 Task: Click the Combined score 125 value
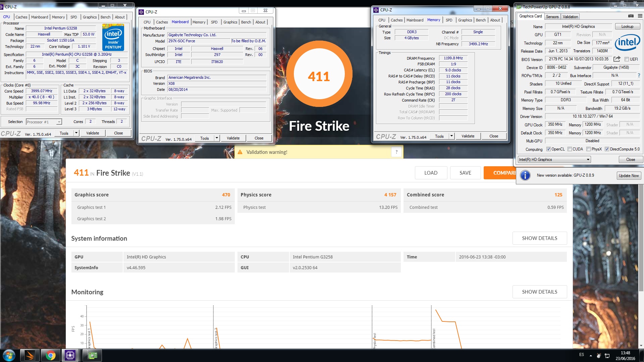click(x=558, y=195)
